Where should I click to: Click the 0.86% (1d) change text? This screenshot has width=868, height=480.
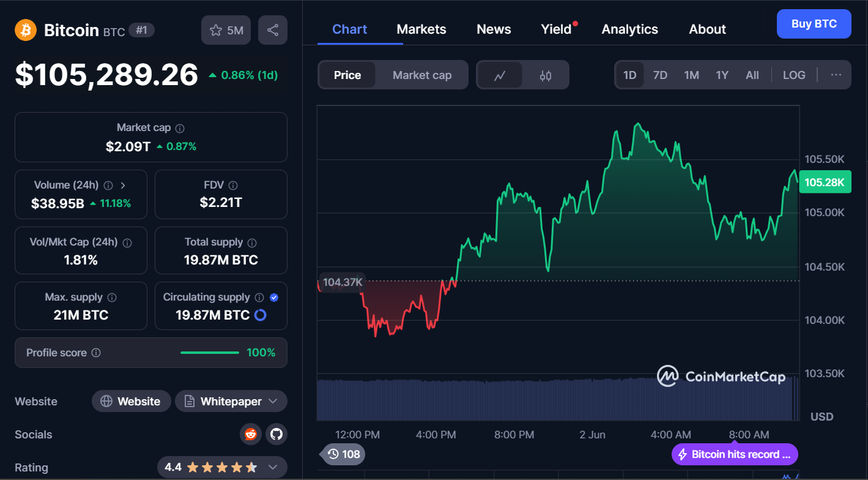click(243, 75)
